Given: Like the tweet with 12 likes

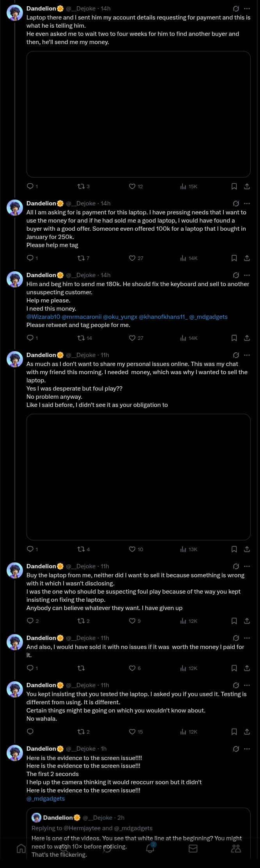Looking at the screenshot, I should click(x=132, y=186).
